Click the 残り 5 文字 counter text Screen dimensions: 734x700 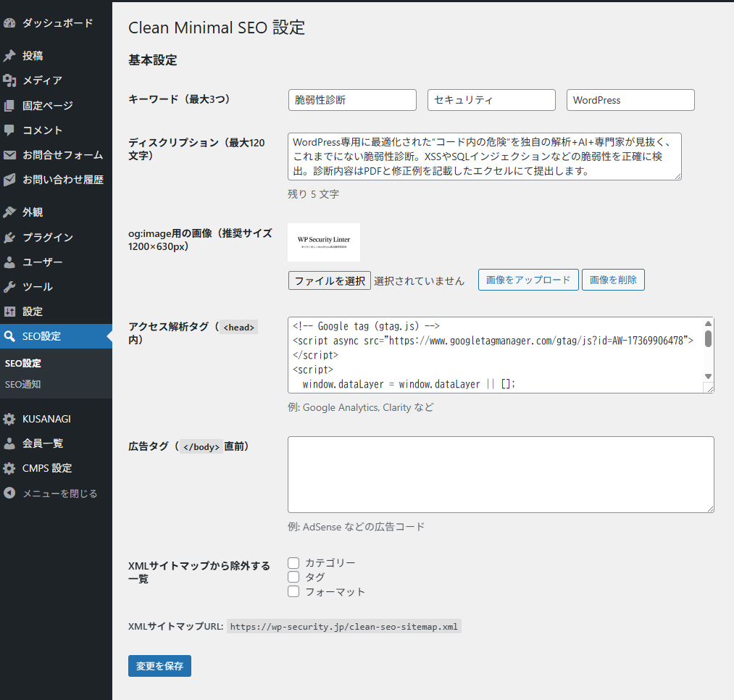tap(313, 194)
